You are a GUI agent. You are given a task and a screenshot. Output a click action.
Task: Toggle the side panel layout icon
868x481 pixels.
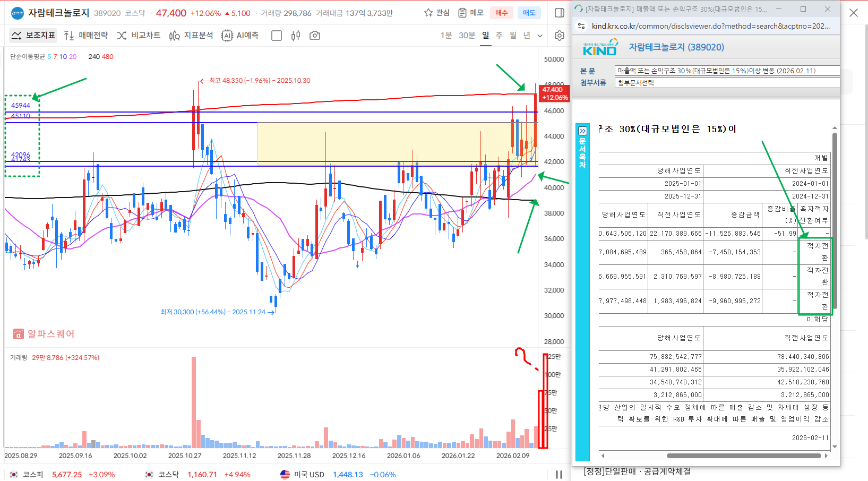point(559,13)
